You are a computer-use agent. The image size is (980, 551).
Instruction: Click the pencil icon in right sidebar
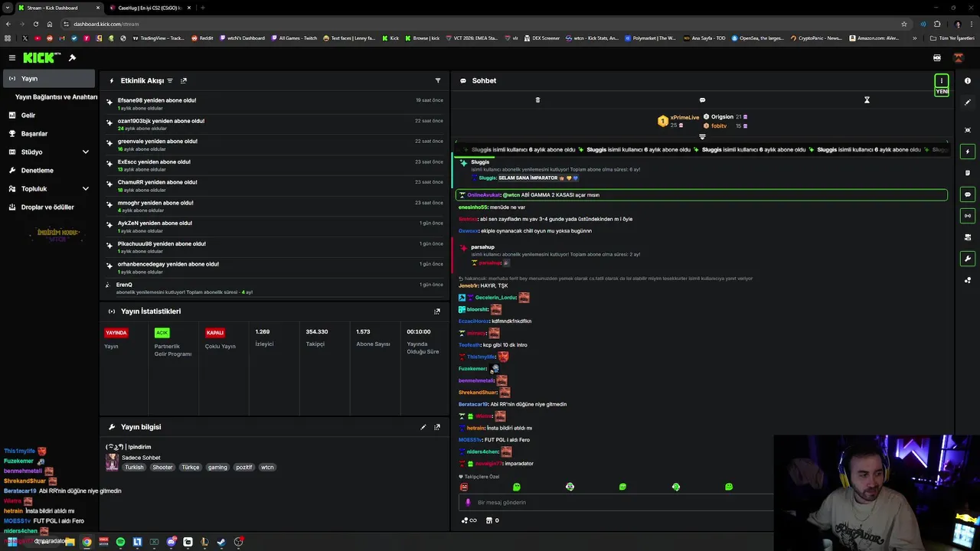968,102
